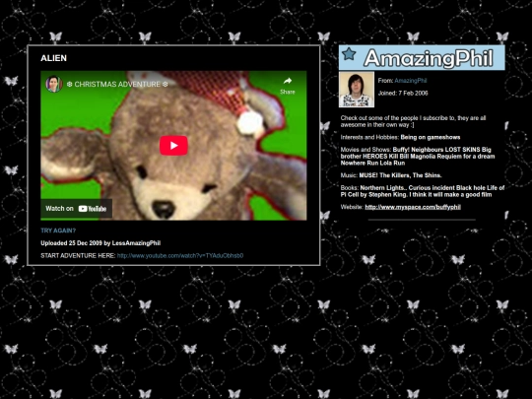Open AmazingPhil profile picture thumbnail

point(357,90)
